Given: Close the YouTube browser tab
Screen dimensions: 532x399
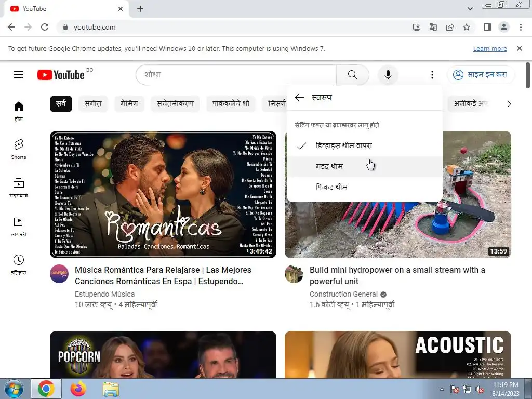Looking at the screenshot, I should (121, 9).
